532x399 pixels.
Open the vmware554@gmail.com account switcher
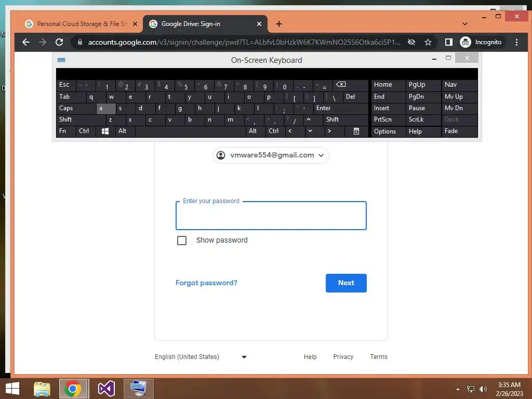271,155
